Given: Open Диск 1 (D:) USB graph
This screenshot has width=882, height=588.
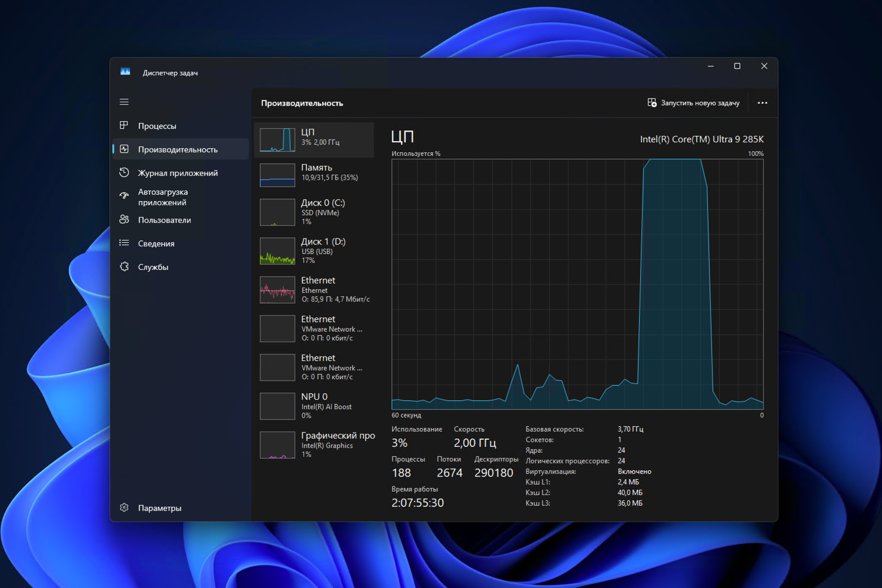Looking at the screenshot, I should (x=314, y=250).
